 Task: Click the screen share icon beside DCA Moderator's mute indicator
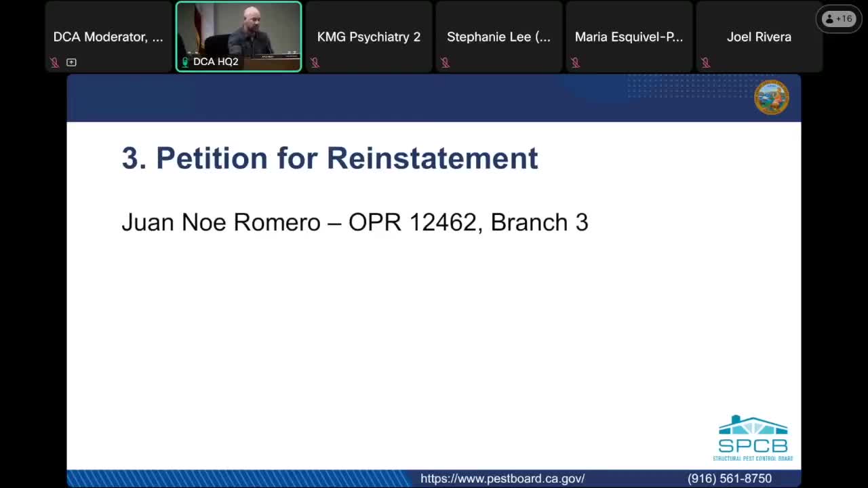click(71, 62)
